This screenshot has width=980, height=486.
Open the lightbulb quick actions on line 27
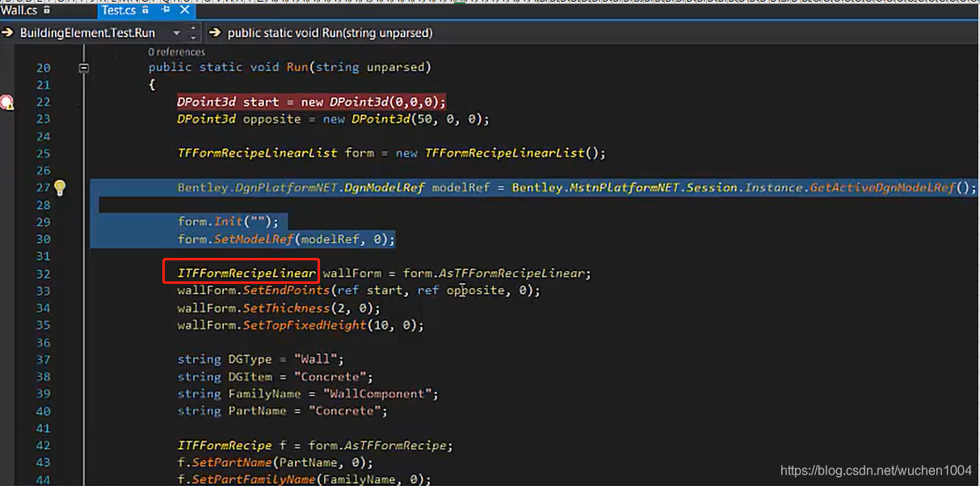point(60,188)
